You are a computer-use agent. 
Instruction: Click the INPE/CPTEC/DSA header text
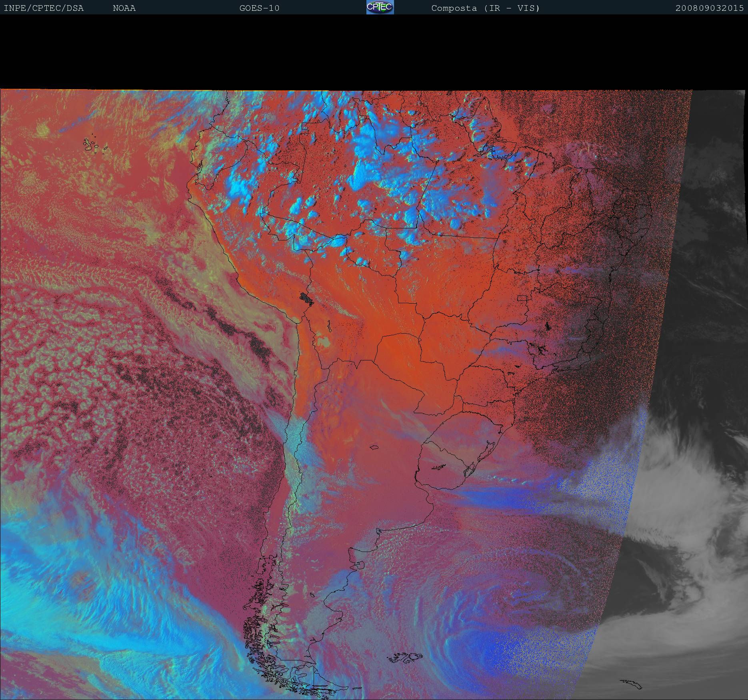(44, 8)
